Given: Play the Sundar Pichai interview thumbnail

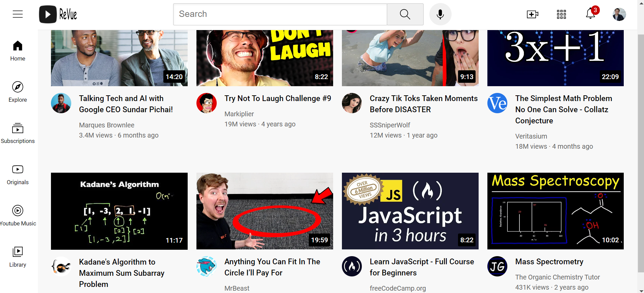Looking at the screenshot, I should click(x=119, y=58).
